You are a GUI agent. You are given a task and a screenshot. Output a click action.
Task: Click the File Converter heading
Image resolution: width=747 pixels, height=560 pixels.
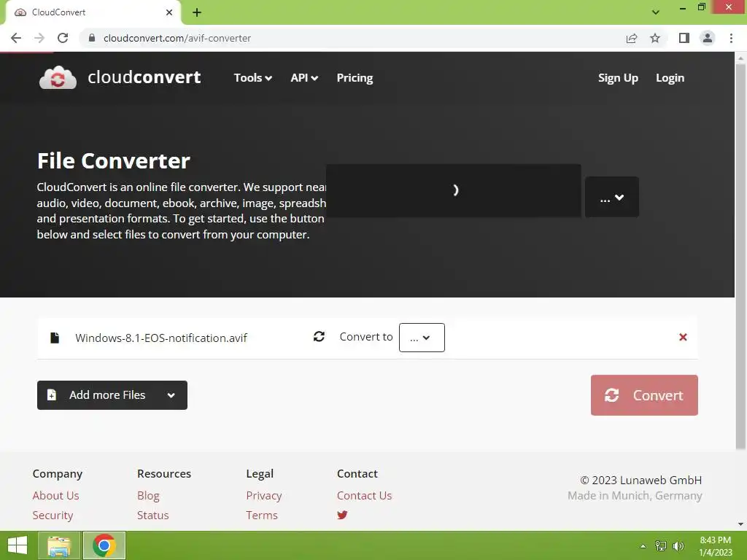(114, 161)
